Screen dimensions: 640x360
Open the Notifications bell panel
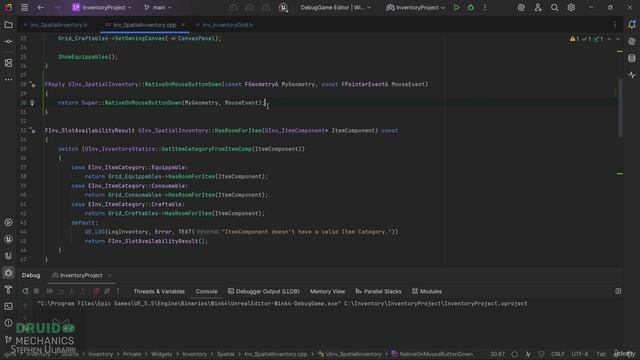click(632, 24)
